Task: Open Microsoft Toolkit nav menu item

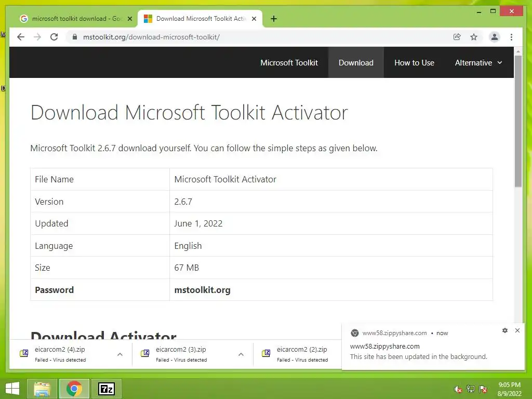Action: click(x=289, y=63)
